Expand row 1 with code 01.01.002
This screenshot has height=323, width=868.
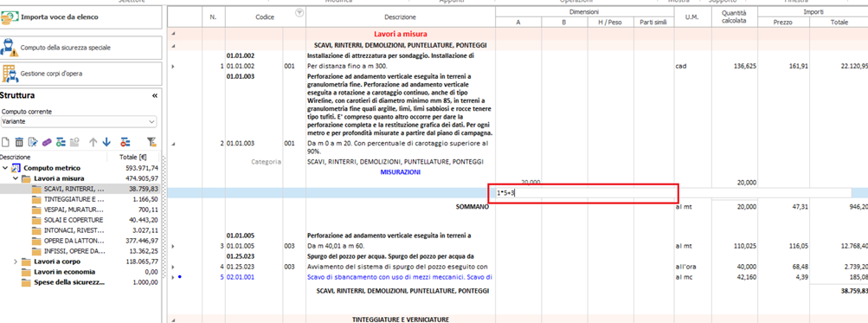173,67
